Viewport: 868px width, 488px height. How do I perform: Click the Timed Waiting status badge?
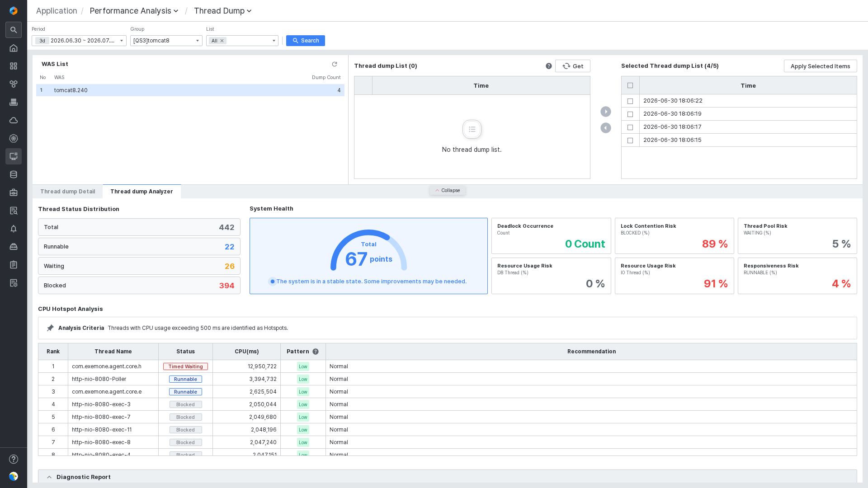[185, 366]
